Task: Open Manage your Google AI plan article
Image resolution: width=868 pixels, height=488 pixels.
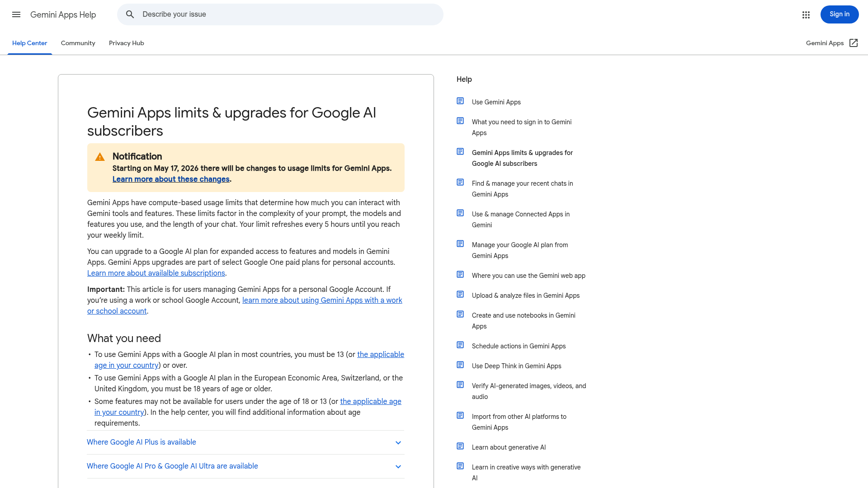Action: click(x=520, y=250)
